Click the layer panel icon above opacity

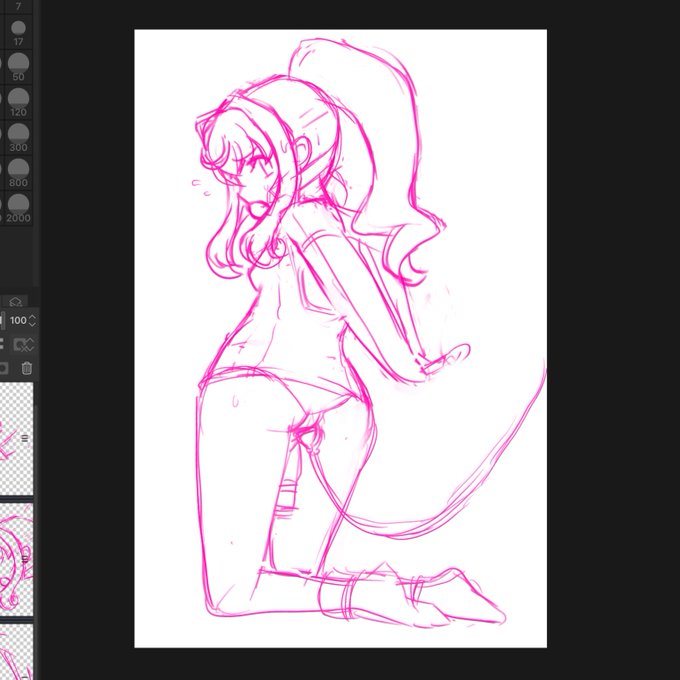[16, 302]
